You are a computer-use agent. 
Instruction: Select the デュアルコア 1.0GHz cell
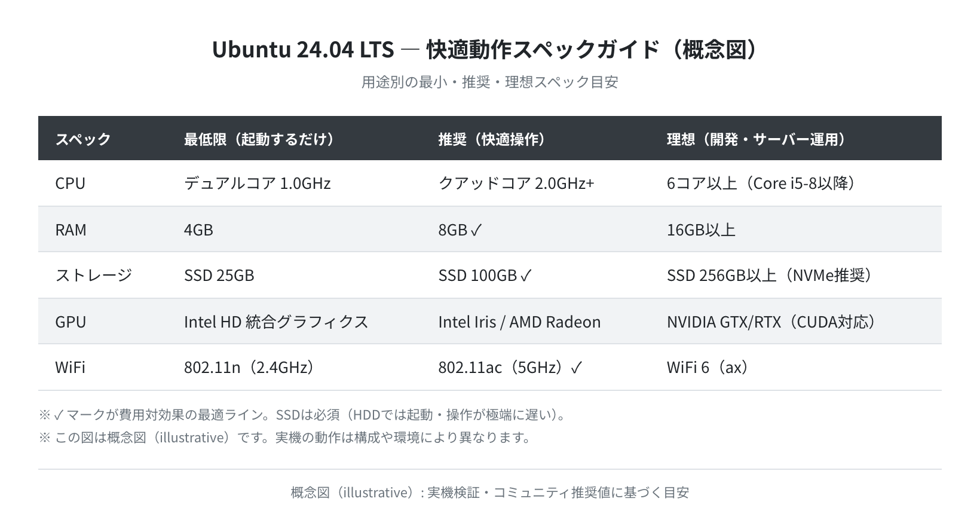[x=258, y=184]
